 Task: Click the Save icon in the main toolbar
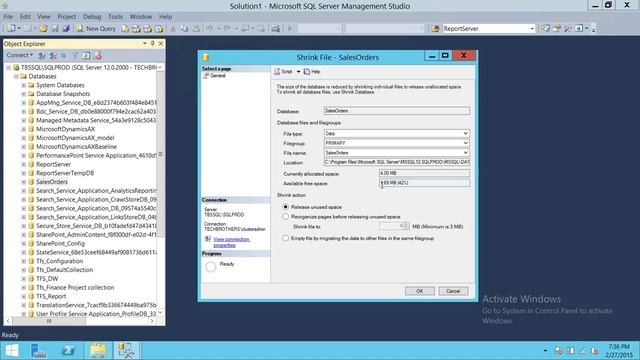55,29
